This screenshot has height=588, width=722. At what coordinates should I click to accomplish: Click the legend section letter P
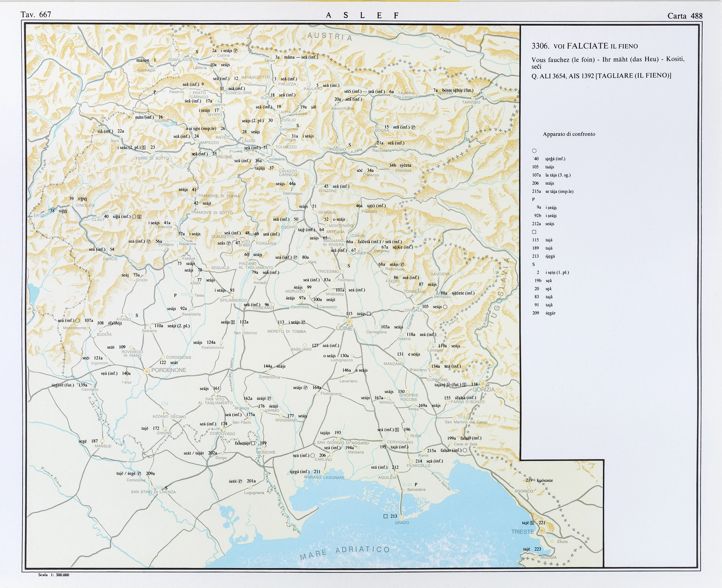click(533, 200)
